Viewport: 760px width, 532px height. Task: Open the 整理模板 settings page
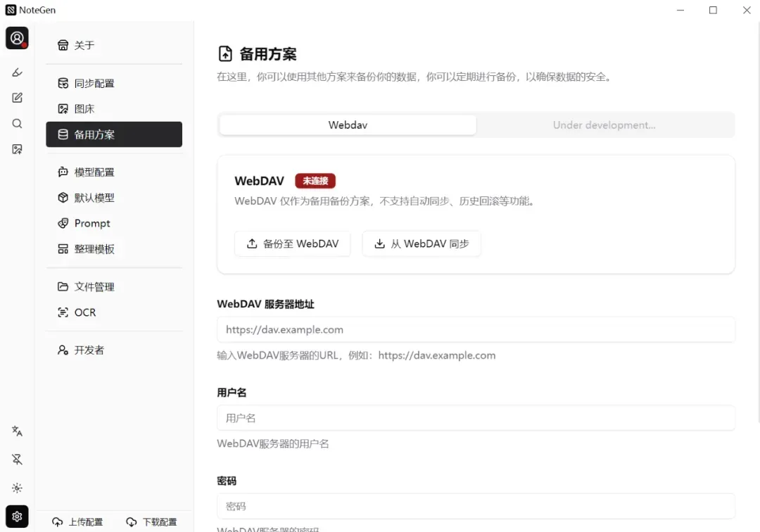coord(114,249)
